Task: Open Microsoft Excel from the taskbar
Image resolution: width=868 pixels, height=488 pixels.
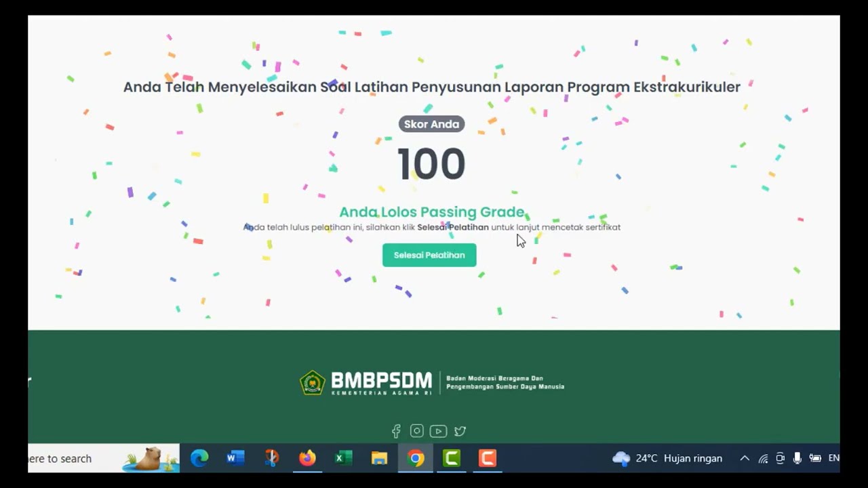Action: [343, 459]
